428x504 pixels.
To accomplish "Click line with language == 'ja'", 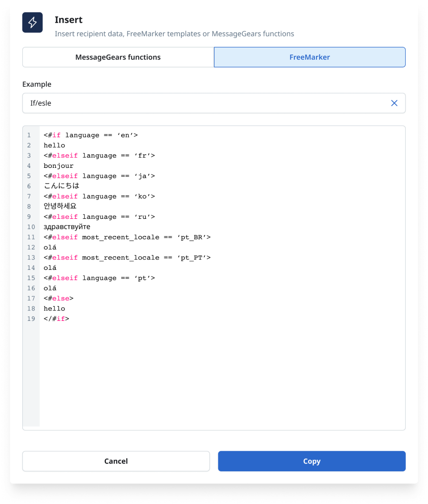I will click(99, 176).
